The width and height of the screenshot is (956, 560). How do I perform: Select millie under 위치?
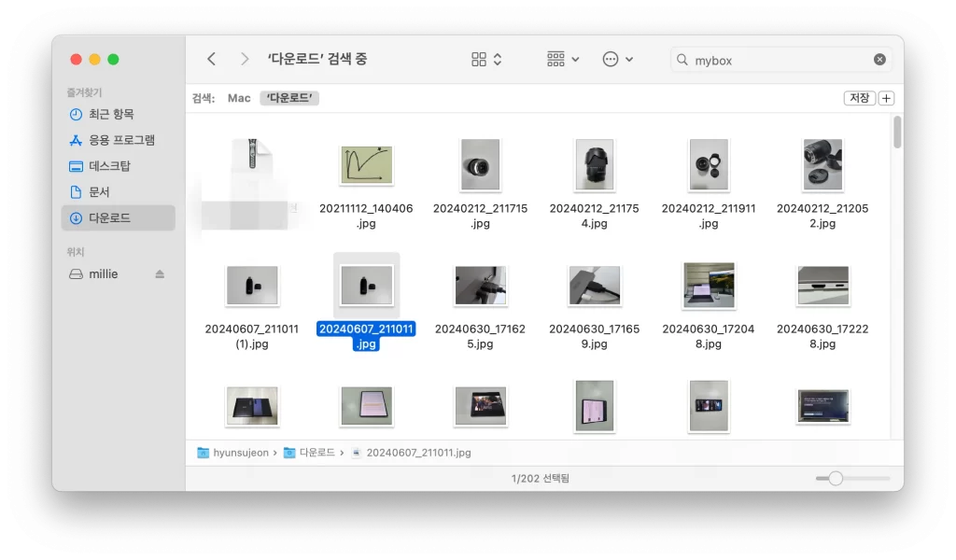pos(103,274)
